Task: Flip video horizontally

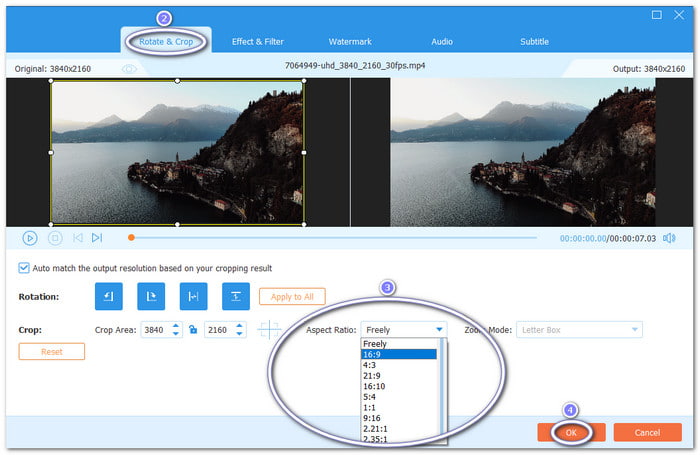Action: [193, 296]
